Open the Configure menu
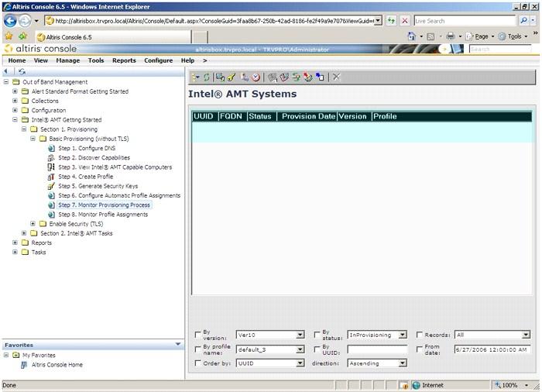This screenshot has width=542, height=392. coord(158,60)
